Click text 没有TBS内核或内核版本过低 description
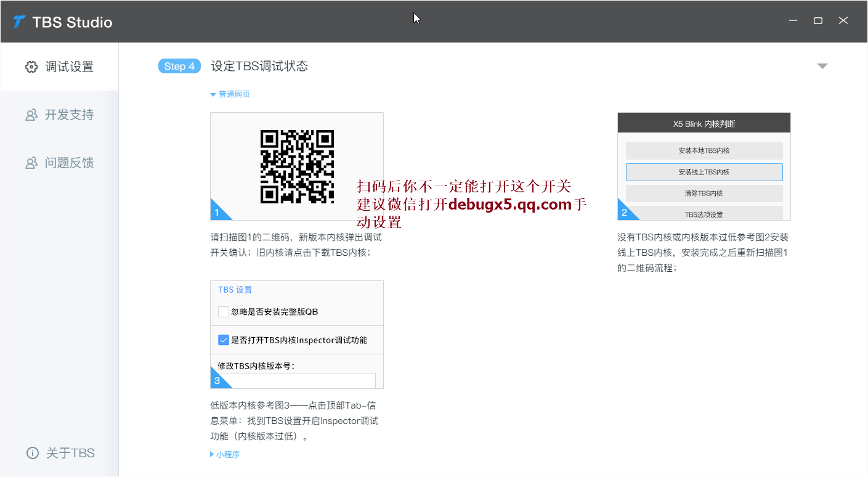 [703, 253]
